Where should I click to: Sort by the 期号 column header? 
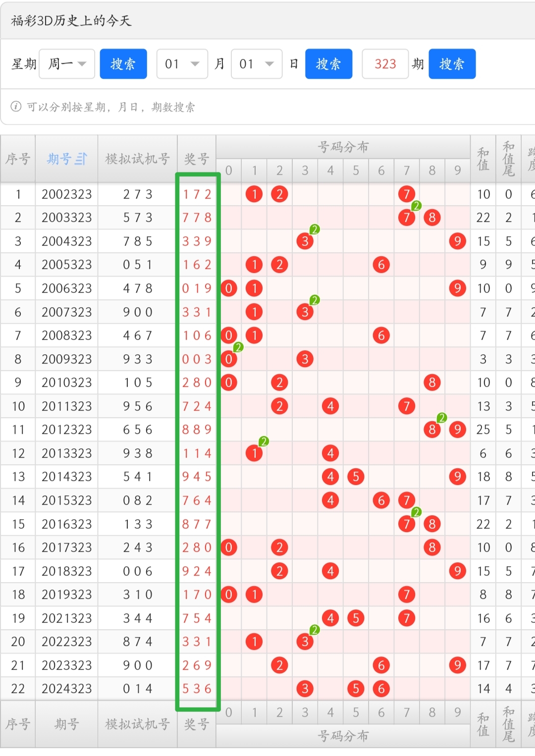tap(67, 159)
